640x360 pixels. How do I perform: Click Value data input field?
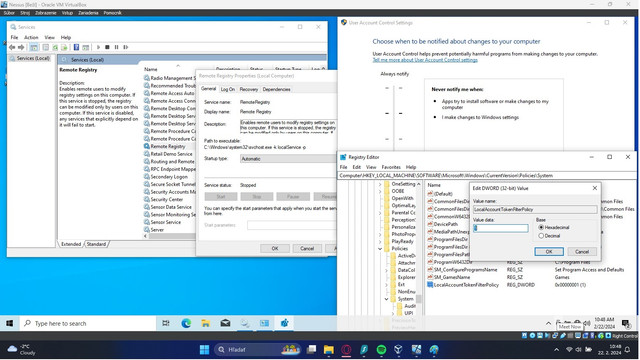click(x=501, y=229)
